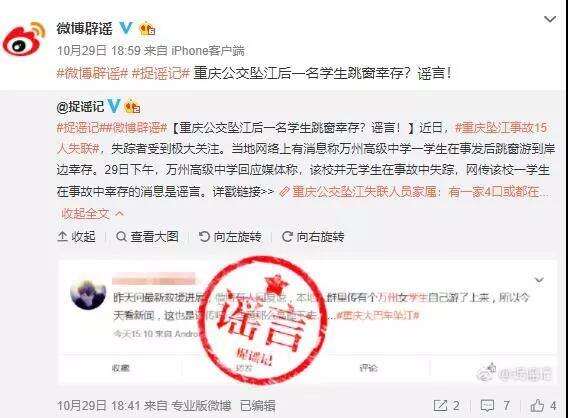Like the post using the thumbs-up icon
Image resolution: width=568 pixels, height=418 pixels.
click(537, 406)
